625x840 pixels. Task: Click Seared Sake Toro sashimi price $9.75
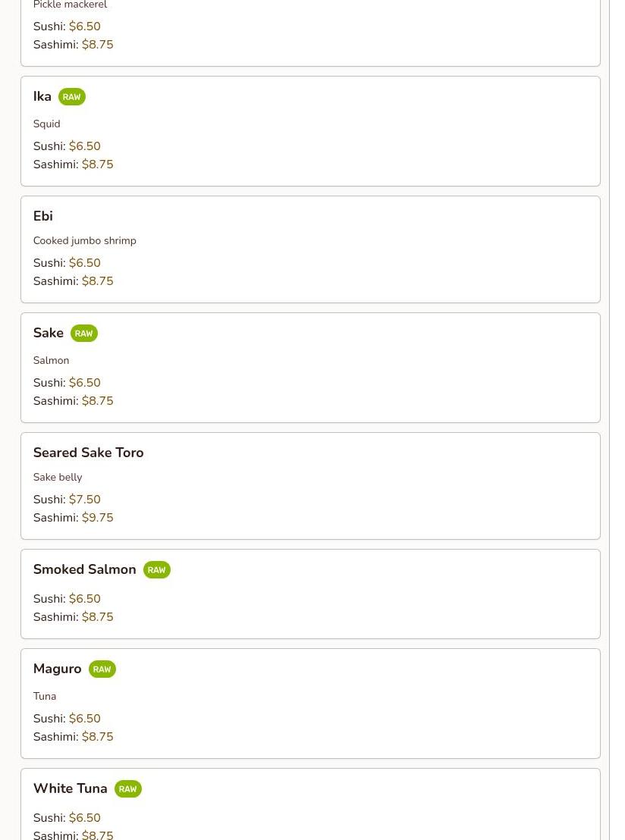97,518
